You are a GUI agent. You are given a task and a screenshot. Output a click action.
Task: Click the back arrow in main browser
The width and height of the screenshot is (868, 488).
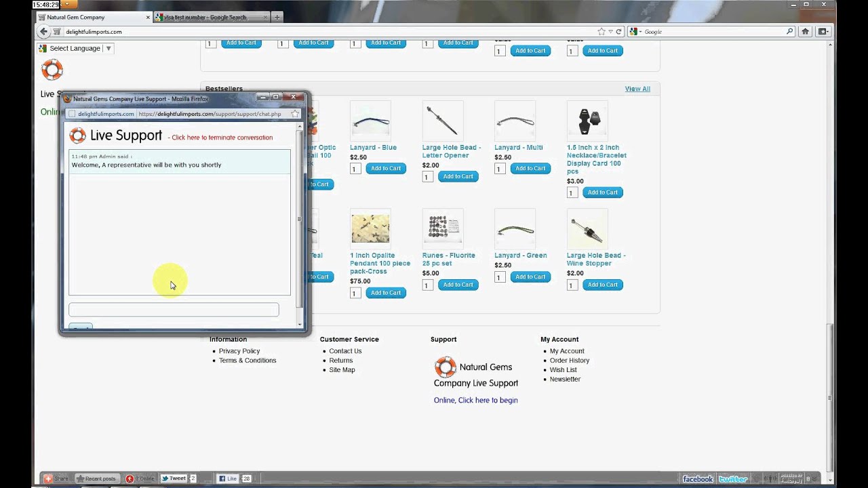pos(44,31)
